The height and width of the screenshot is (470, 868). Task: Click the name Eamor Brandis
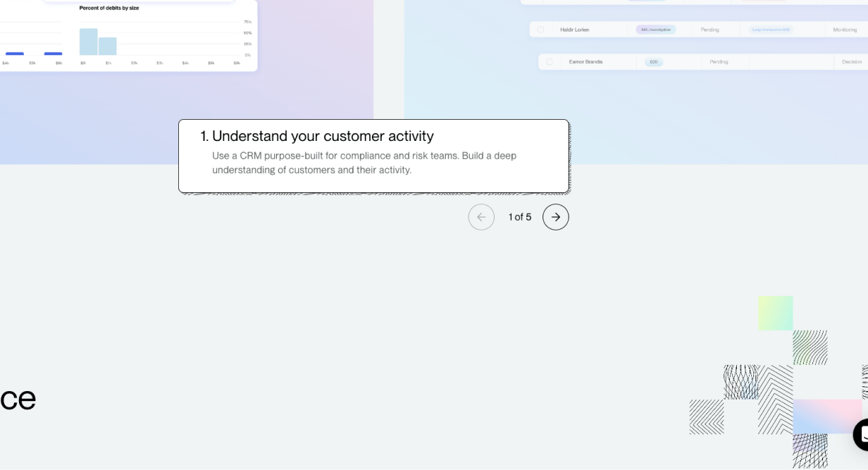(x=585, y=62)
